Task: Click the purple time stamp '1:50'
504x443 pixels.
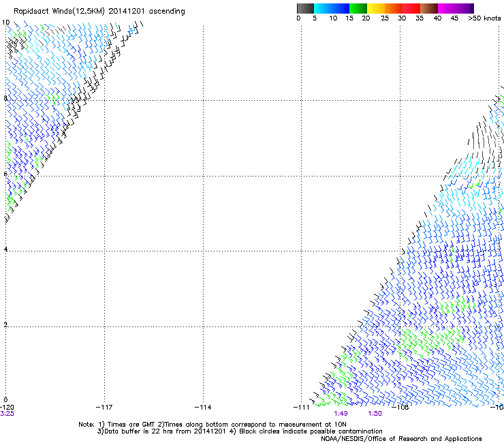Action: point(375,414)
